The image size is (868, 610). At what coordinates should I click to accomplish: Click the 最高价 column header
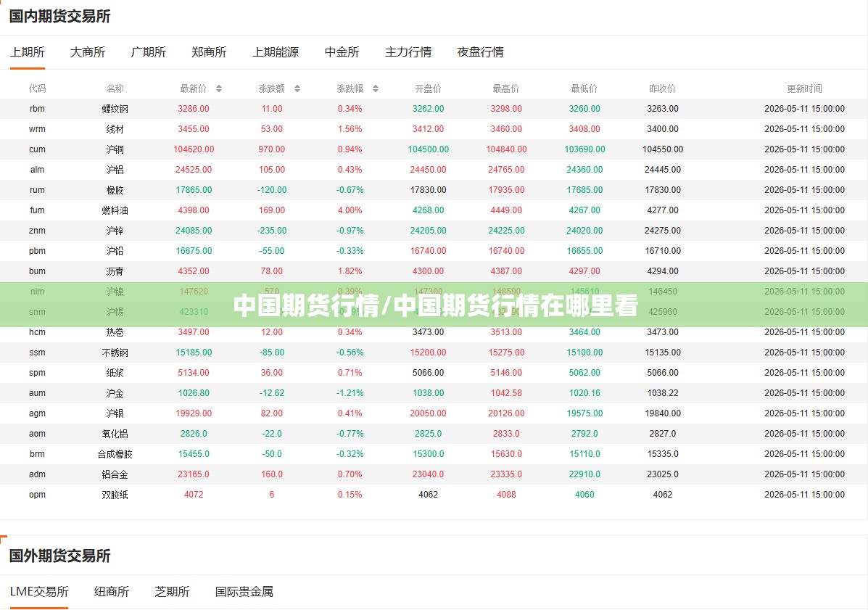click(506, 88)
